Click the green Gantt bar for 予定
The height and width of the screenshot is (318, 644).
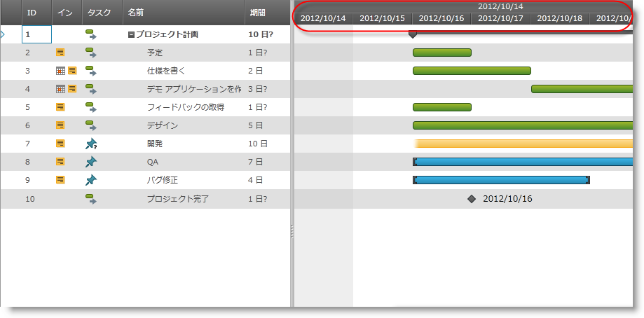(x=442, y=53)
